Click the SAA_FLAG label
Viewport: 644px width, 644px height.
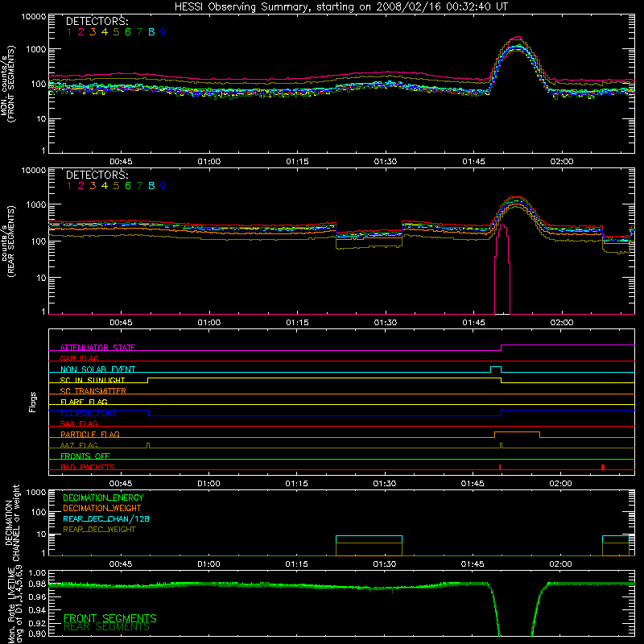pos(79,423)
